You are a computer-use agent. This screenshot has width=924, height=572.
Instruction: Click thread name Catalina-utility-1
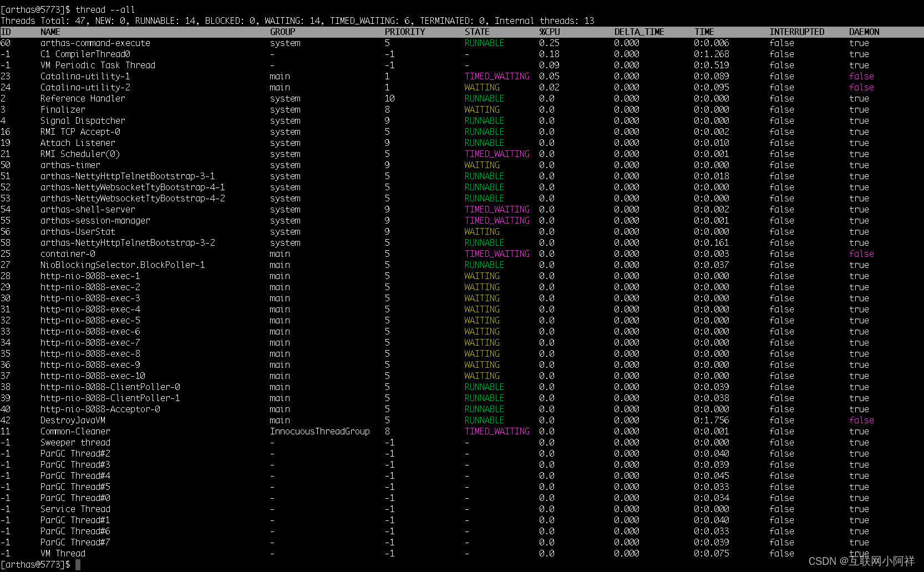pyautogui.click(x=85, y=76)
